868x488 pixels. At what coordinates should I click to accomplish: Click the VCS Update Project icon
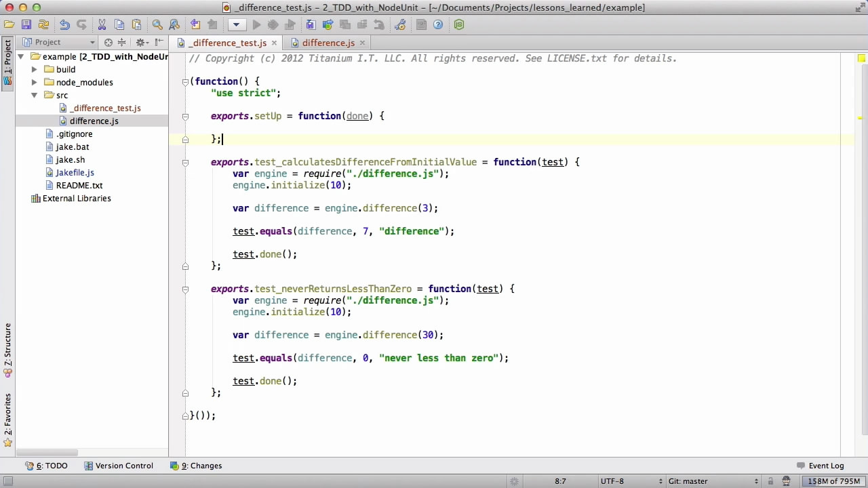311,24
